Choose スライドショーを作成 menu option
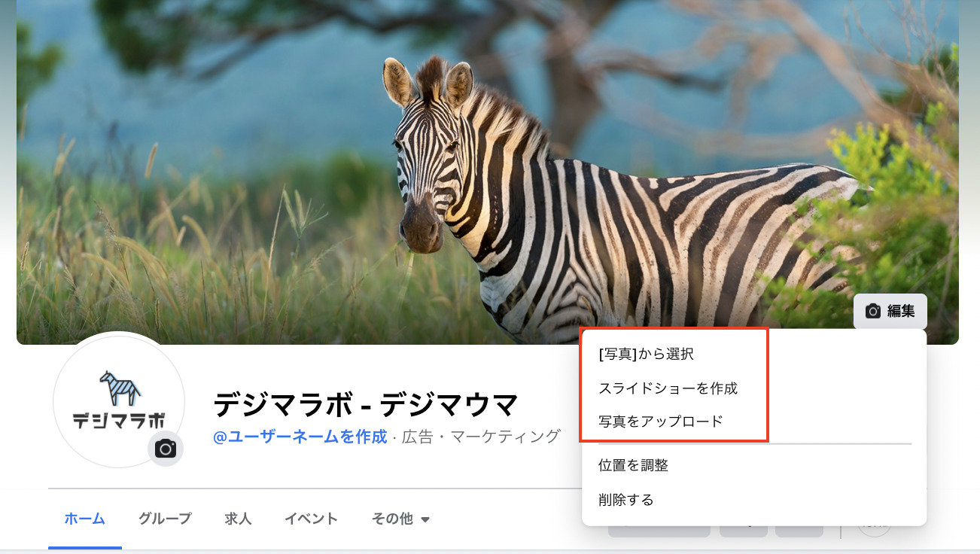Screen dimensions: 980x554 coord(668,388)
